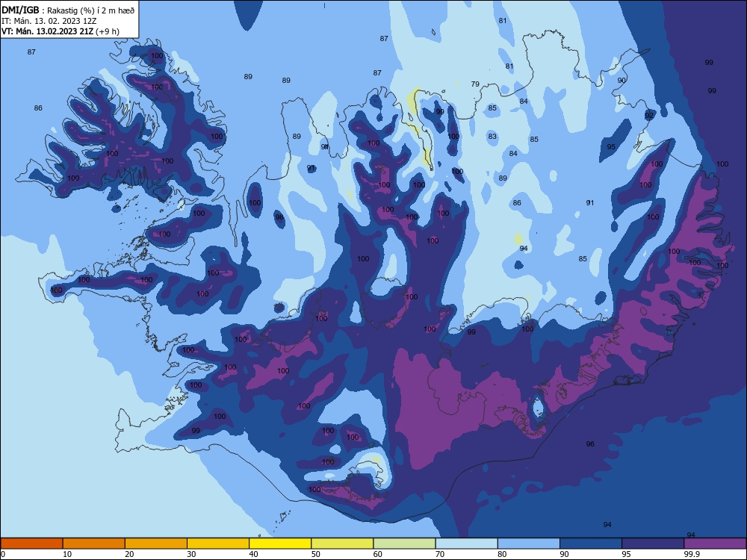This screenshot has width=747, height=560.
Task: Click the legend tick label 99.9
Action: [692, 554]
